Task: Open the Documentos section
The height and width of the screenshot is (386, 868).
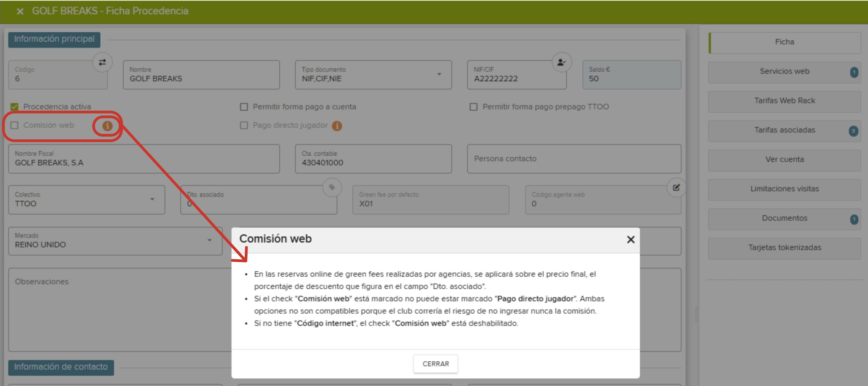Action: pyautogui.click(x=784, y=219)
